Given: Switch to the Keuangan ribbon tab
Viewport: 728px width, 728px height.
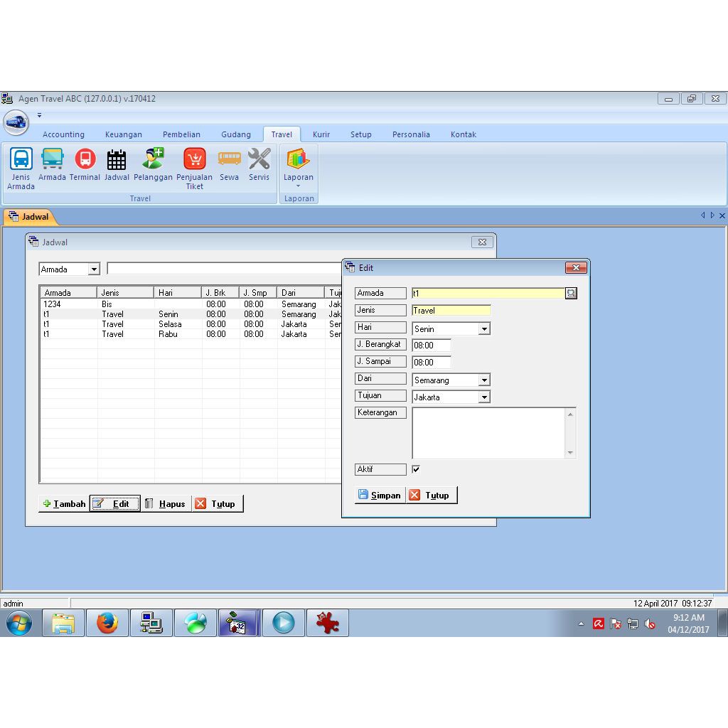Looking at the screenshot, I should 124,134.
